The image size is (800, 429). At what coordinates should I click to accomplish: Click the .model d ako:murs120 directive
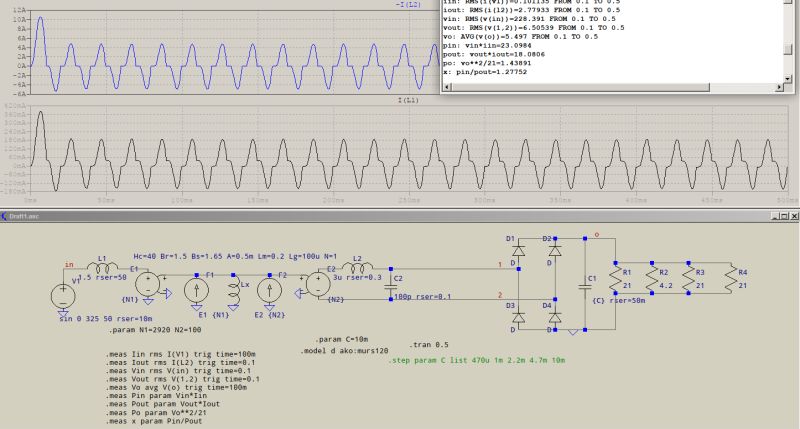(345, 351)
